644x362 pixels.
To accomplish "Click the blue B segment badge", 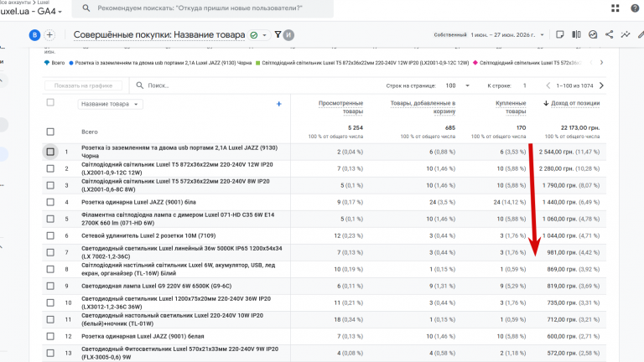I will pos(34,35).
